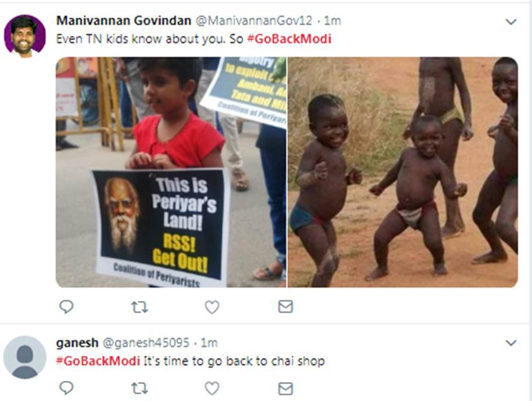Open ganesh's profile name link
532x401 pixels.
(x=75, y=343)
